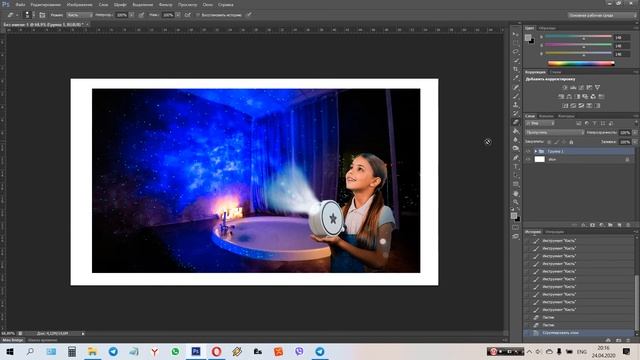Open the Фильтр menu
The height and width of the screenshot is (360, 640).
click(165, 4)
